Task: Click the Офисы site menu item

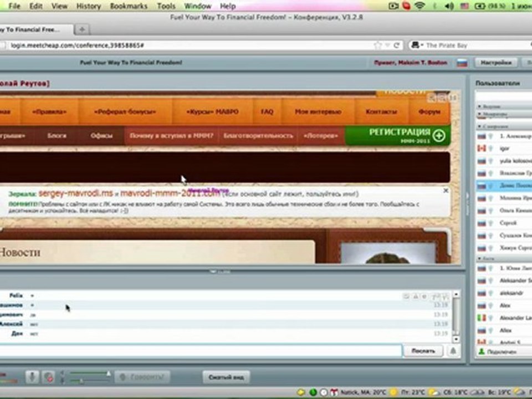Action: (101, 136)
